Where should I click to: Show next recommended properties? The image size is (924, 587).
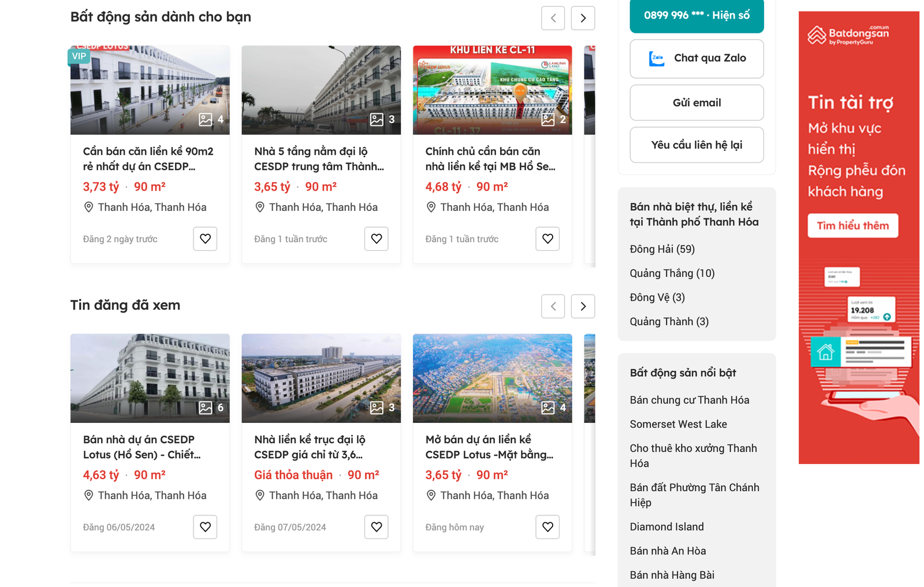583,18
